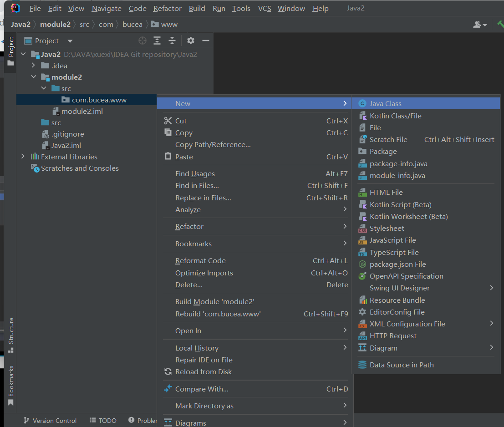
Task: Click the Scroll from Source target icon
Action: 142,41
